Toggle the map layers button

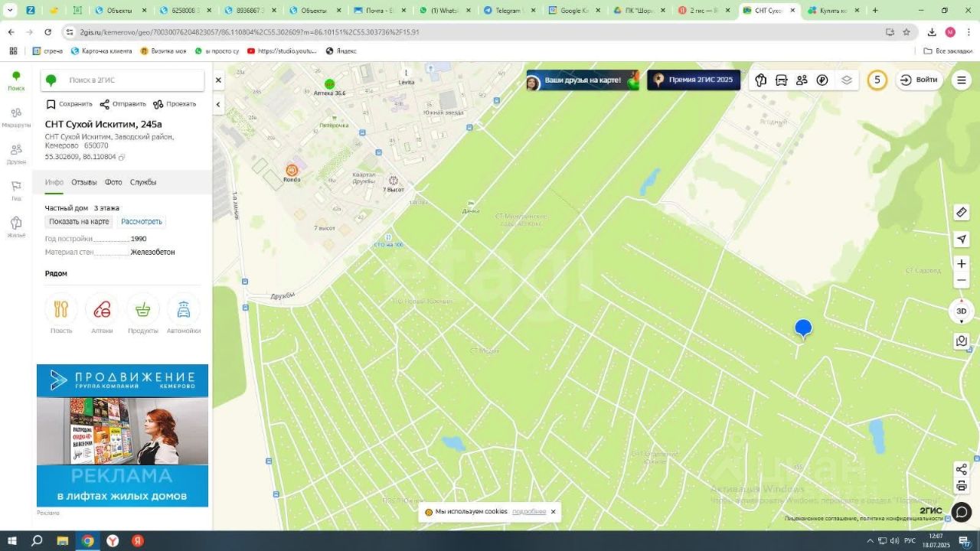pos(846,80)
